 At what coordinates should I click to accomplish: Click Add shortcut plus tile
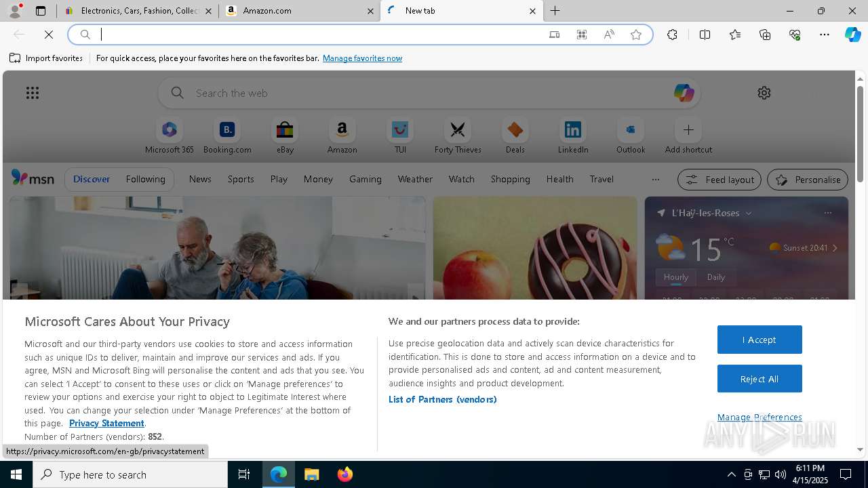(688, 136)
